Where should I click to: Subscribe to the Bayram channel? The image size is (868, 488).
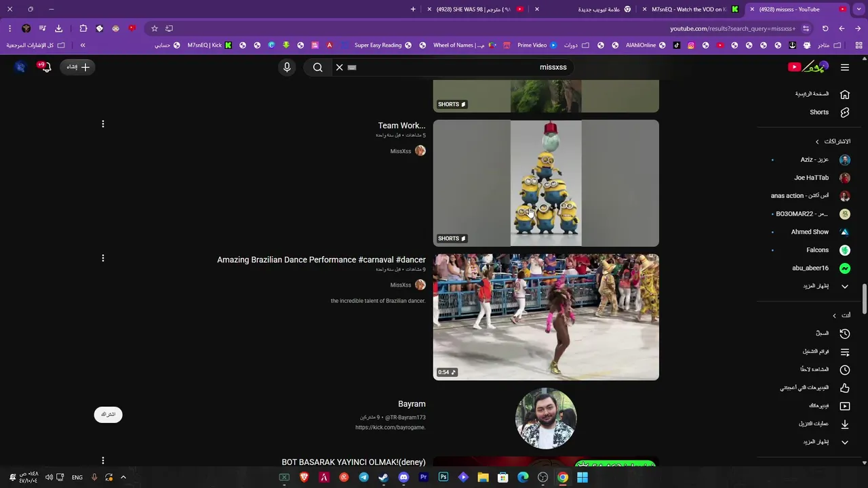click(108, 414)
